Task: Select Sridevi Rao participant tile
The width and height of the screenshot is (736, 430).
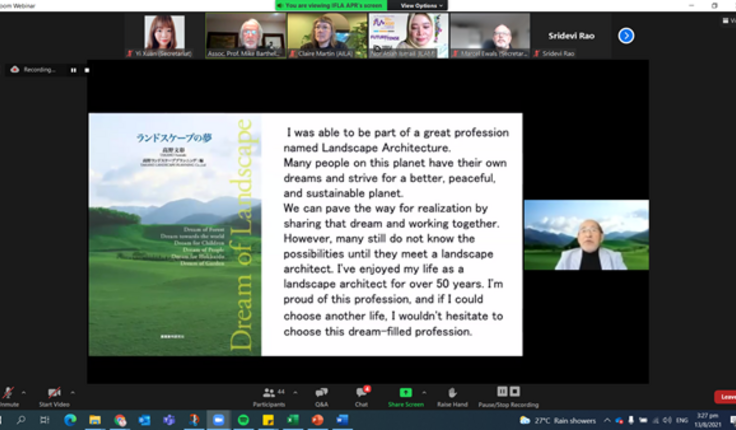Action: pyautogui.click(x=571, y=36)
